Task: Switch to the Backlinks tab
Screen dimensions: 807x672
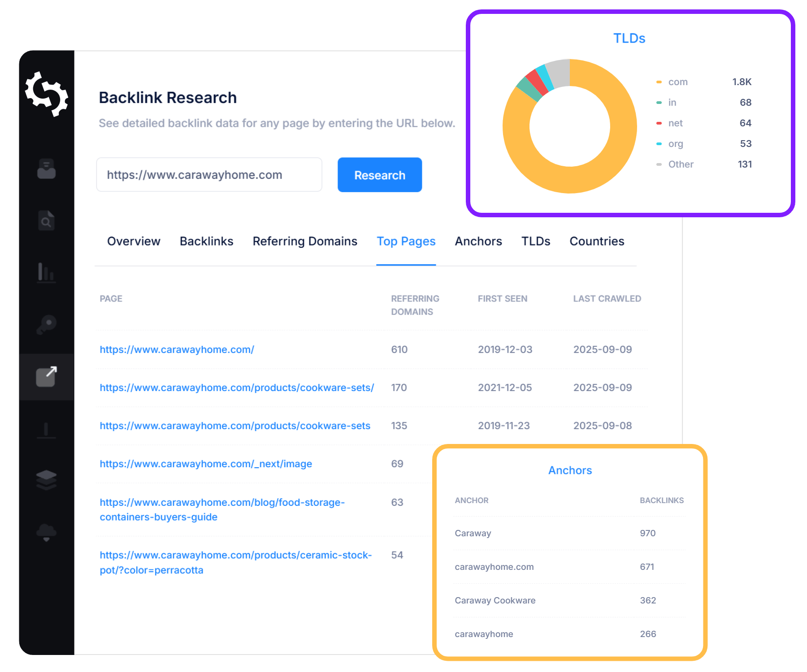Action: click(x=206, y=241)
